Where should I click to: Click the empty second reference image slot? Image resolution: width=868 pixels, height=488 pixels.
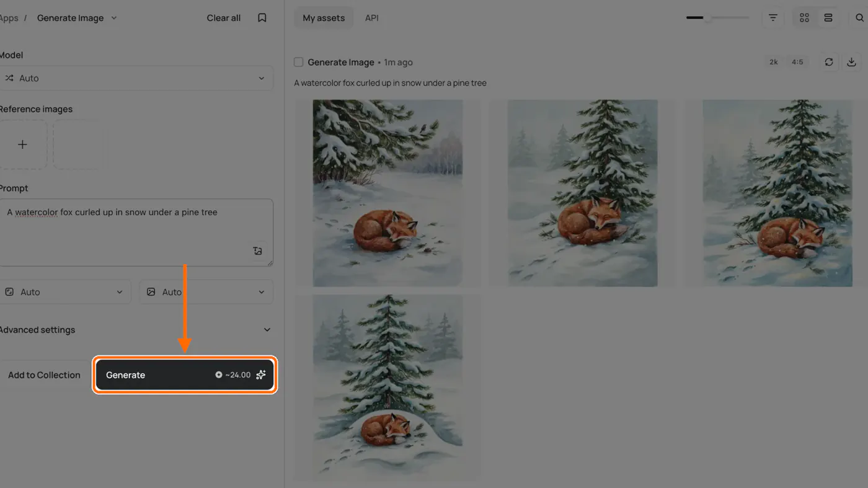[x=77, y=144]
